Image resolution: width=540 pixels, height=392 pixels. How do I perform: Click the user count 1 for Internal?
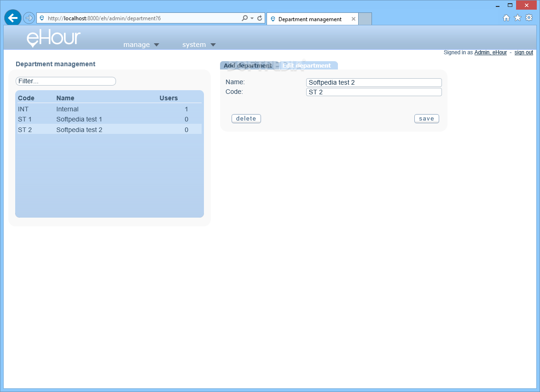(186, 109)
